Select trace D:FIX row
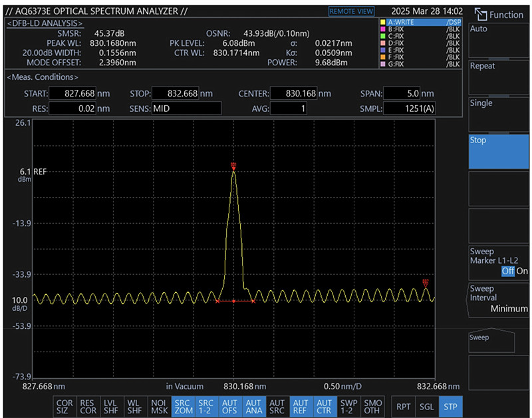532x418 pixels. pos(420,43)
